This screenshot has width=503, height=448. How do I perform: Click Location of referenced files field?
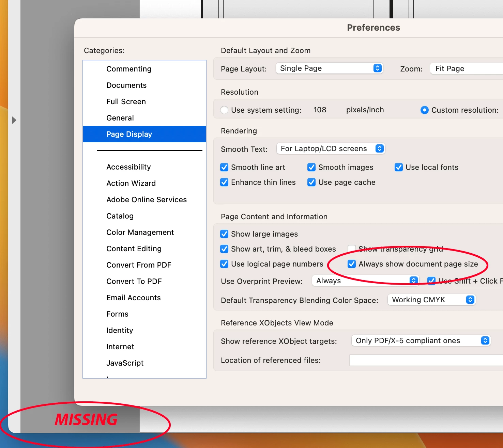[x=426, y=360]
